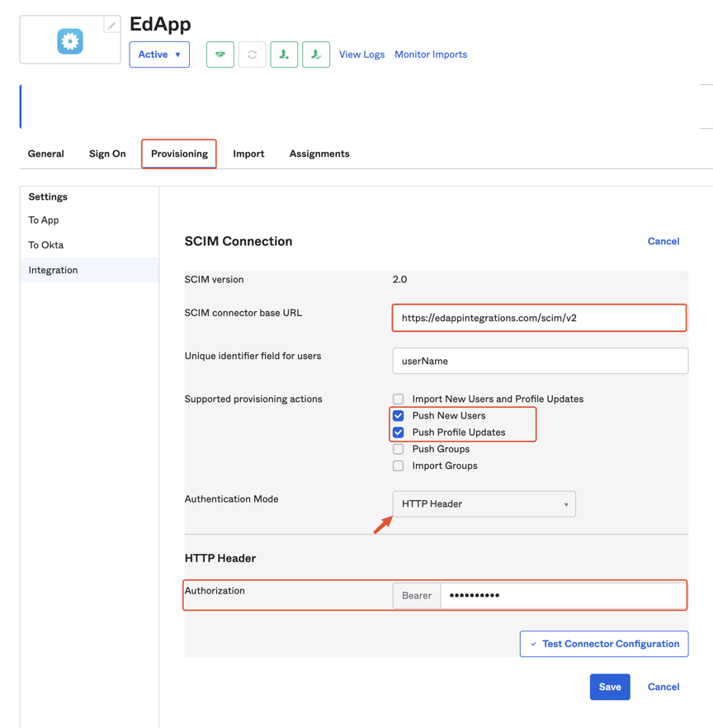Click the View Logs link
713x728 pixels.
361,54
